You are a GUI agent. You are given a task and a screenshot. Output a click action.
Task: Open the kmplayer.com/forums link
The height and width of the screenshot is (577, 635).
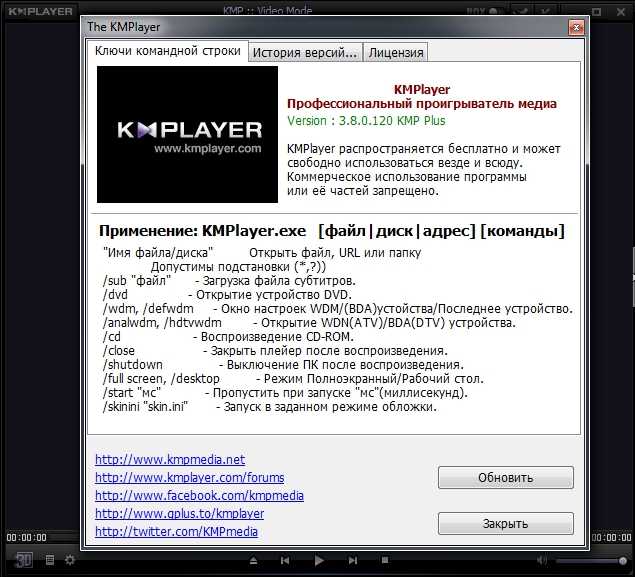[x=190, y=478]
